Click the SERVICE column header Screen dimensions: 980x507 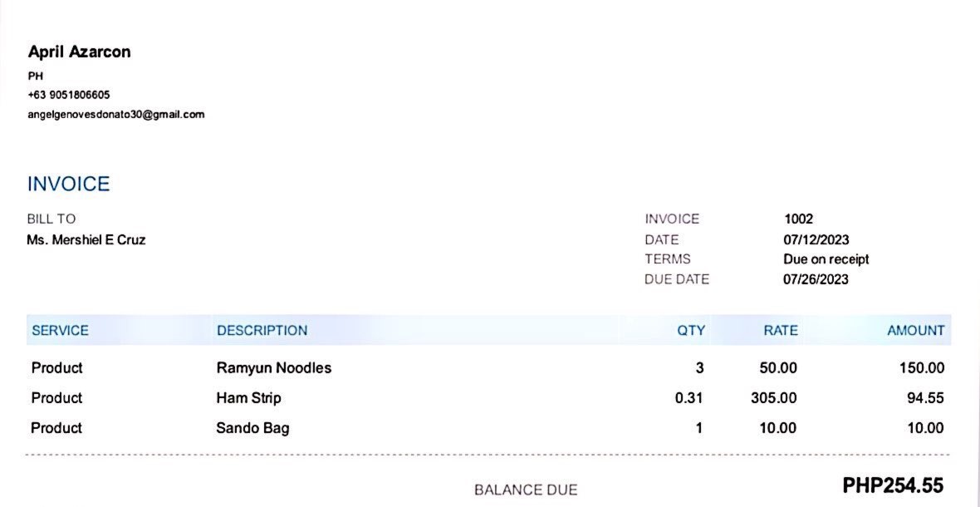[60, 331]
